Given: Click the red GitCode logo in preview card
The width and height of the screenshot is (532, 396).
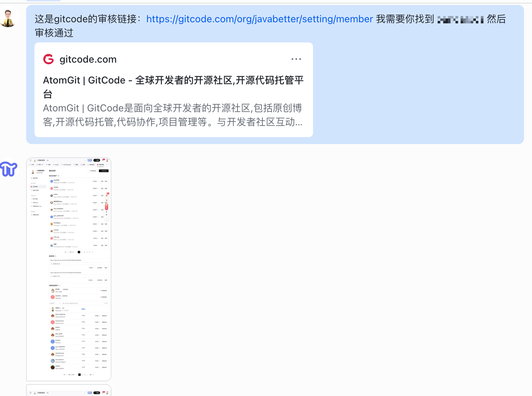Looking at the screenshot, I should coord(48,59).
